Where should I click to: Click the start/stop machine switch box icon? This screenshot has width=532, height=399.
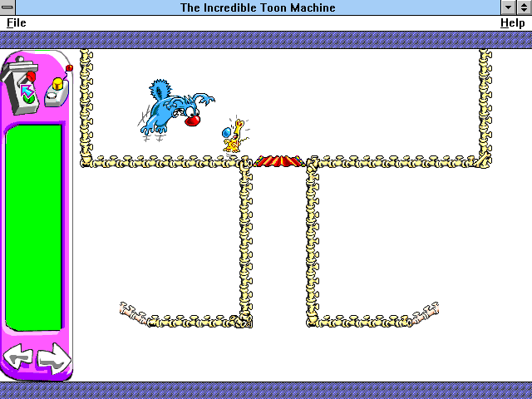point(21,86)
